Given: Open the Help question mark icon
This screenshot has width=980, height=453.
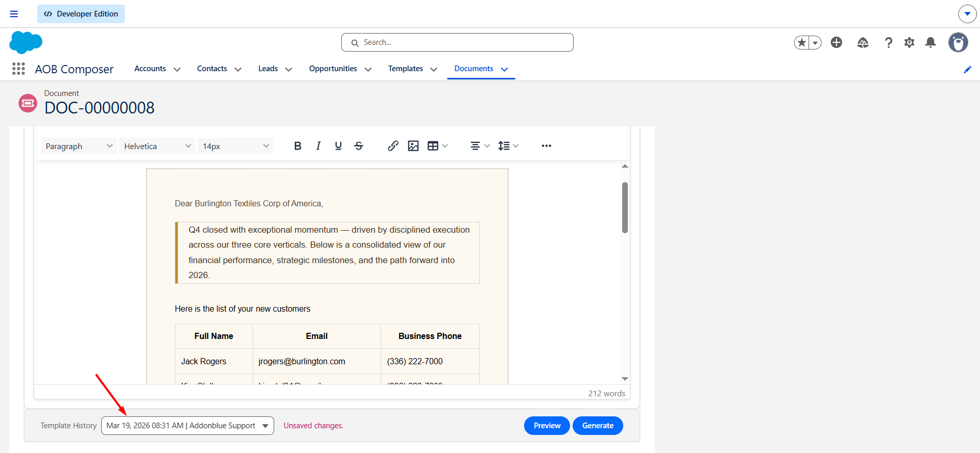Looking at the screenshot, I should [x=889, y=42].
